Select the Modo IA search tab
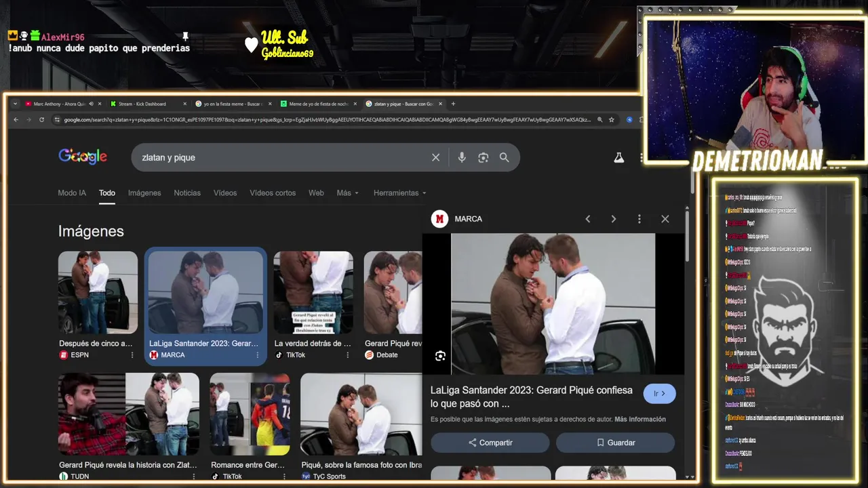The width and height of the screenshot is (868, 488). (72, 193)
